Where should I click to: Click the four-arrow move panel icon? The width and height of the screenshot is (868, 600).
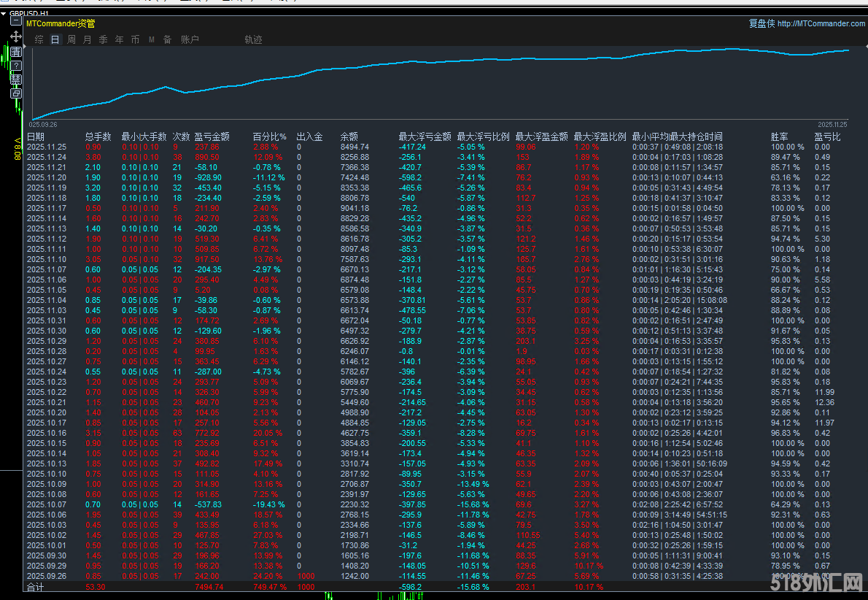[15, 36]
